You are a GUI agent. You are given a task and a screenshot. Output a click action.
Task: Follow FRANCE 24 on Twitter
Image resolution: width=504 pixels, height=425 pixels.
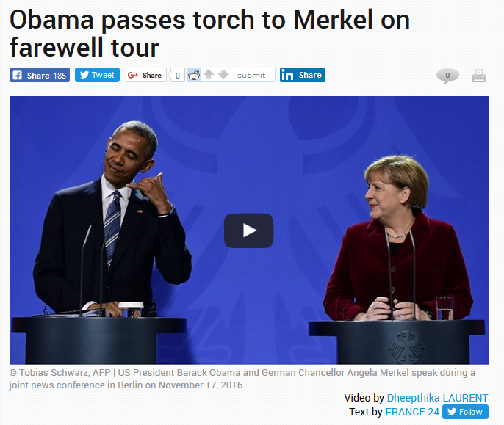tap(465, 412)
